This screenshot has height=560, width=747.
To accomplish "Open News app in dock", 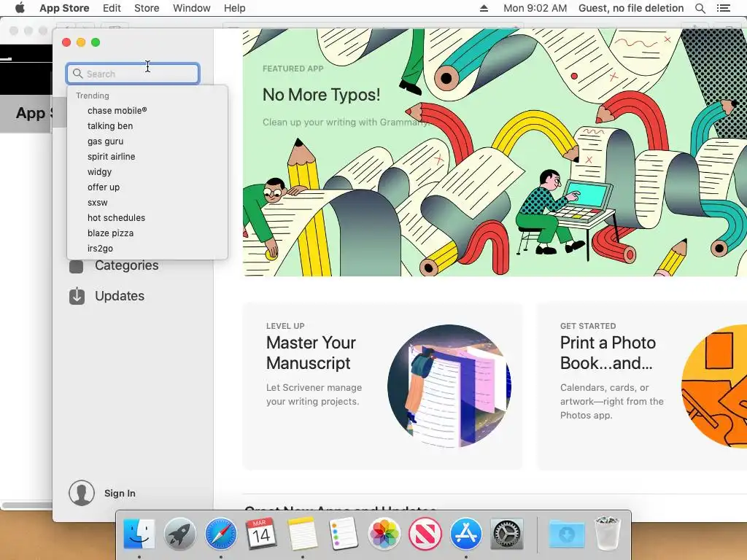I will pos(425,534).
